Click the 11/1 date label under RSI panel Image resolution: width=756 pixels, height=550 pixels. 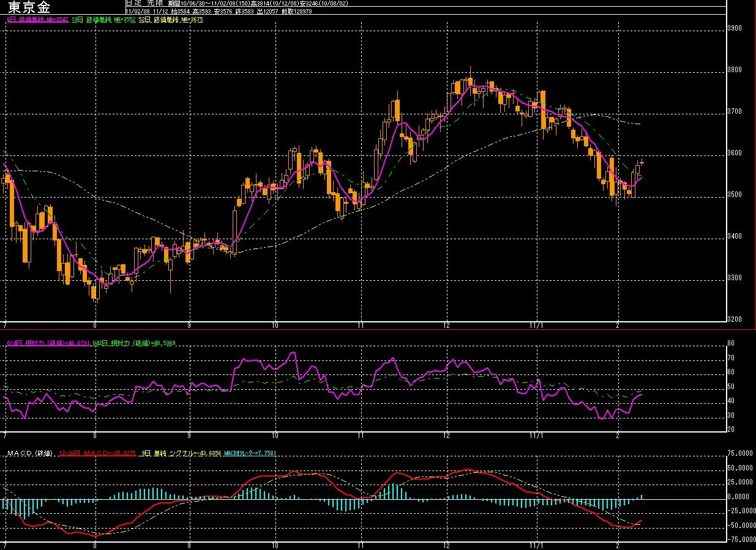tap(537, 436)
